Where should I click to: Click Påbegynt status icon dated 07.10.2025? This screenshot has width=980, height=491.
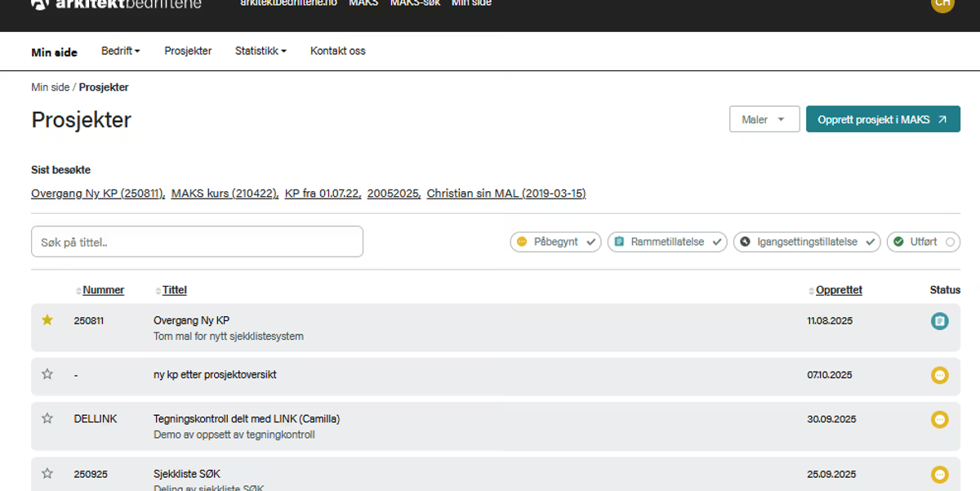point(940,375)
